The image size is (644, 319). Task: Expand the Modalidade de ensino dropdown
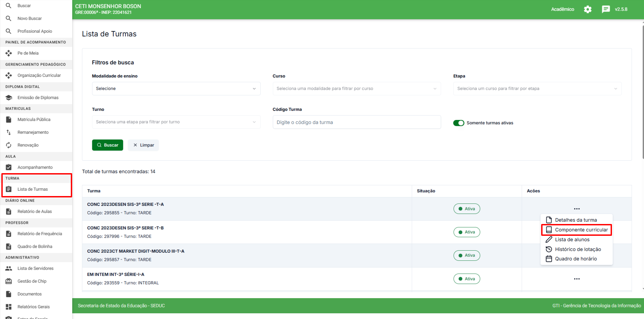176,89
